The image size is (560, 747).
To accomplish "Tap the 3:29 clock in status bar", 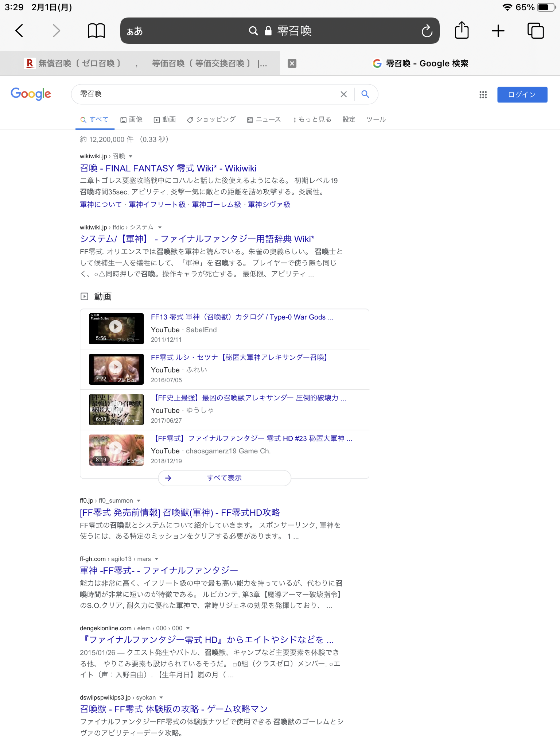I will [14, 7].
